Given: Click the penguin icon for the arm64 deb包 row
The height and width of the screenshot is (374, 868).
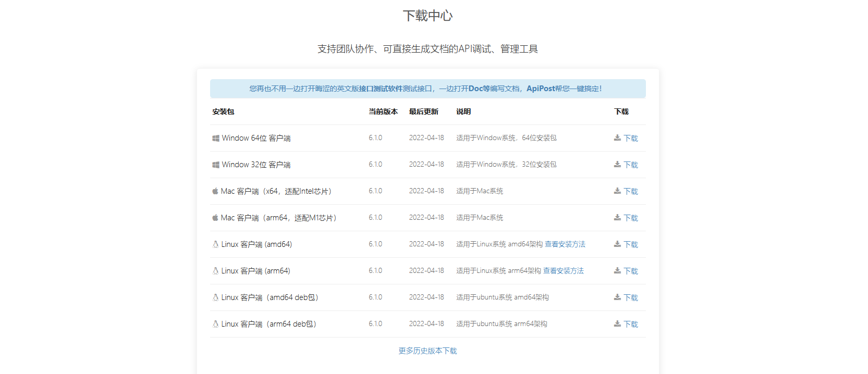Looking at the screenshot, I should click(215, 324).
